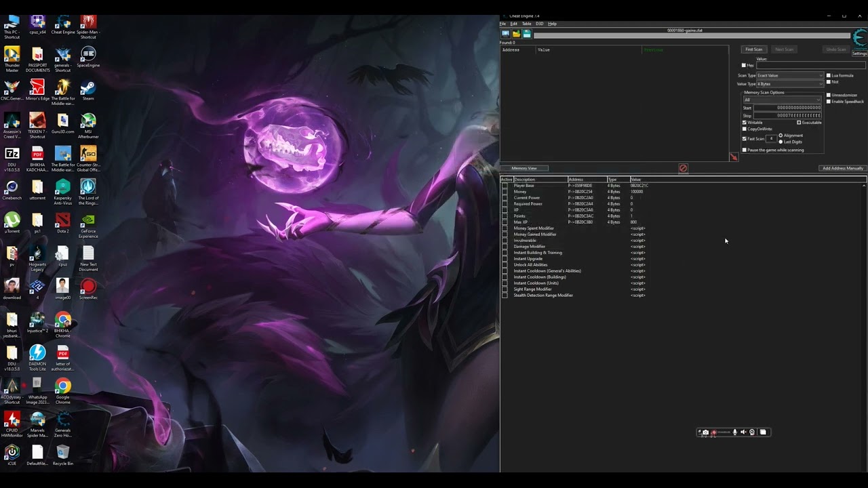Click the microphone icon in recording toolbar
This screenshot has width=868, height=488.
734,432
